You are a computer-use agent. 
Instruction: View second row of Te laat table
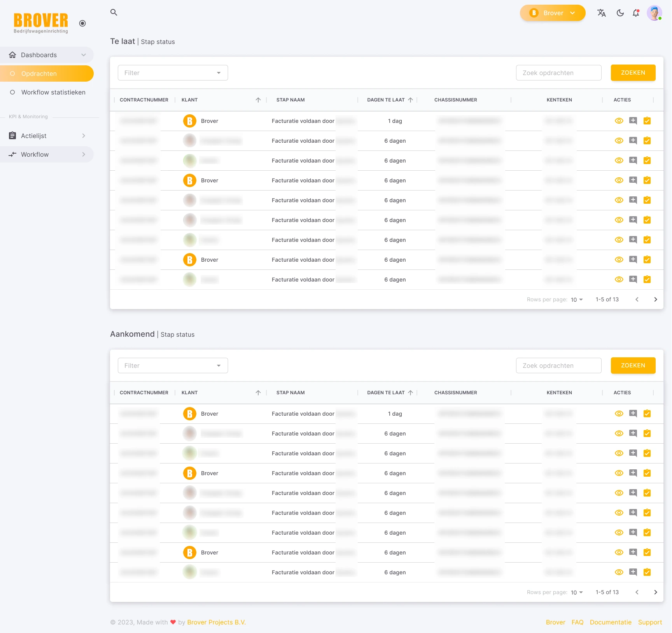[x=619, y=141]
